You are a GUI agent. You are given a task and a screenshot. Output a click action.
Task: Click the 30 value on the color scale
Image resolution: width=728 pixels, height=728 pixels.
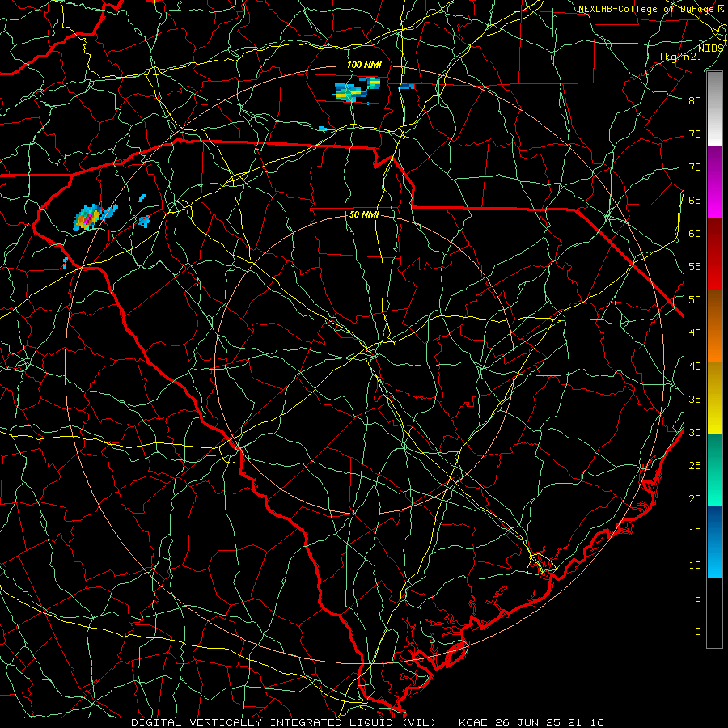(x=695, y=433)
